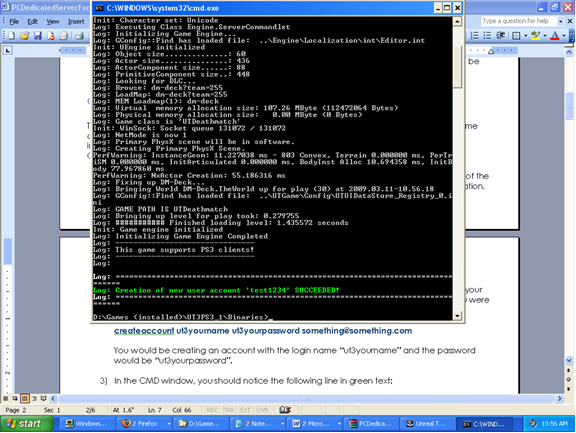
Task: Click the green account creation SUCCEEDED line
Action: click(x=216, y=291)
